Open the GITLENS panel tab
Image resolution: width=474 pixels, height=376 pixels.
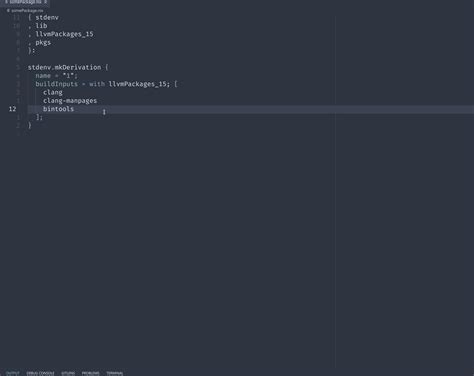(68, 373)
